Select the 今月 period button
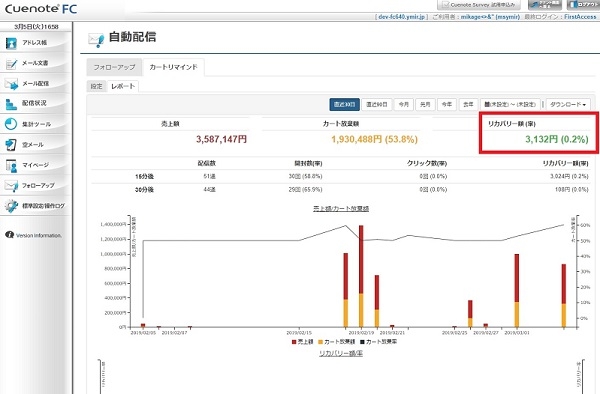600x394 pixels. (404, 104)
